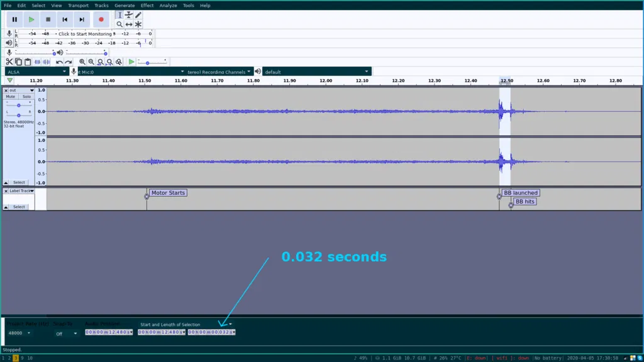Open the default playback device dropdown

(316, 72)
